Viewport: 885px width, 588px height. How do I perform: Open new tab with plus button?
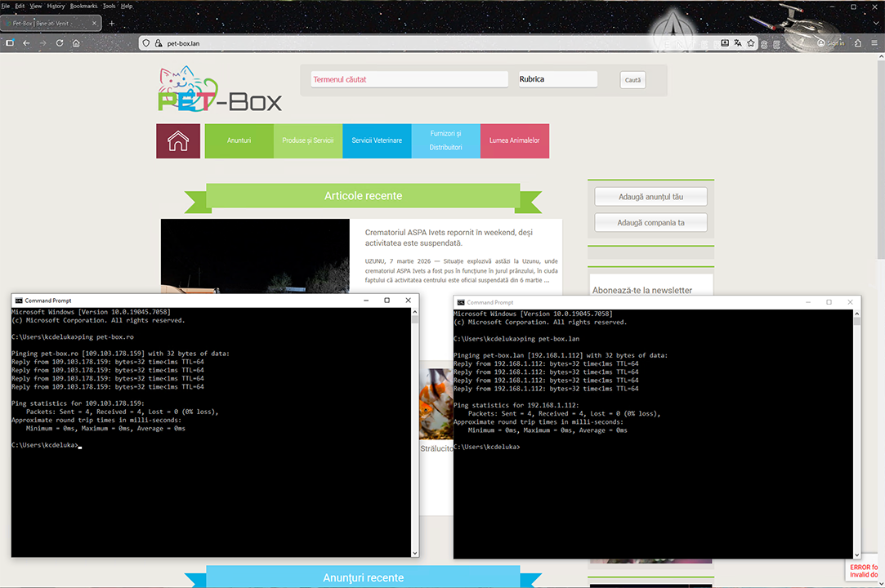pyautogui.click(x=112, y=24)
